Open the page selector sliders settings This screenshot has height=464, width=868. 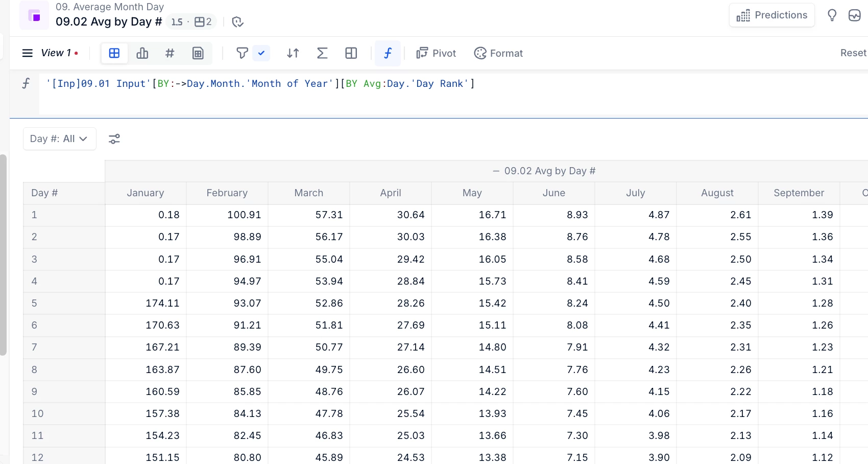tap(114, 139)
